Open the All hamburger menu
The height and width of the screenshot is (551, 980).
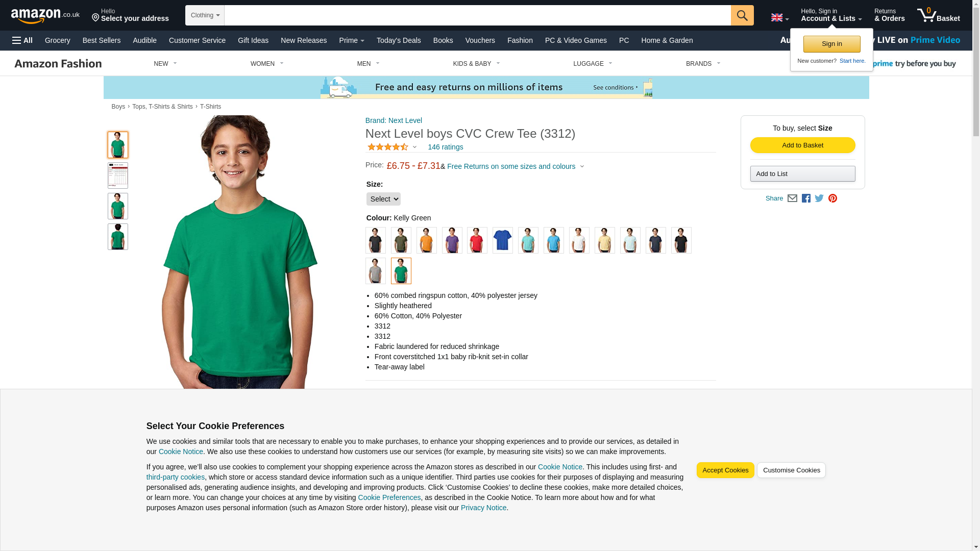click(x=22, y=40)
